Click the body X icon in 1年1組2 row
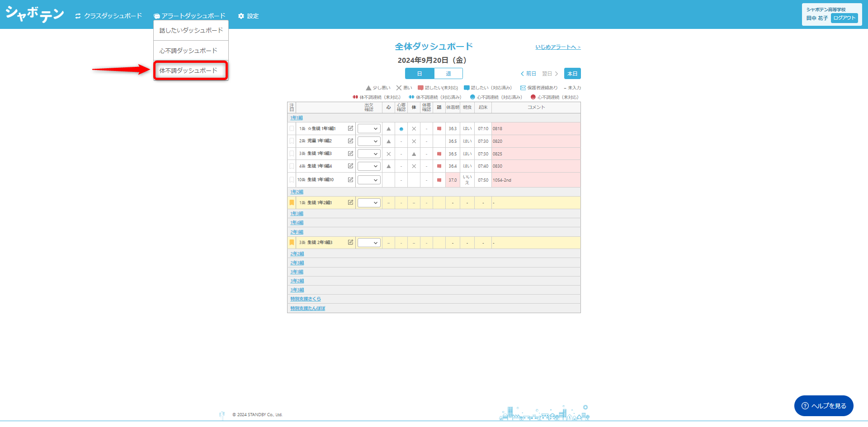868x427 pixels. (x=414, y=141)
